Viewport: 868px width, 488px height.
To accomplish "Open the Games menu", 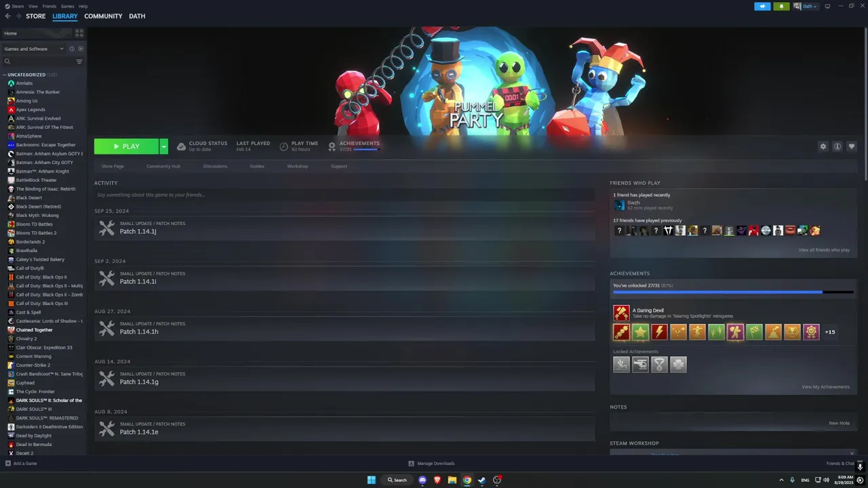I will click(68, 6).
